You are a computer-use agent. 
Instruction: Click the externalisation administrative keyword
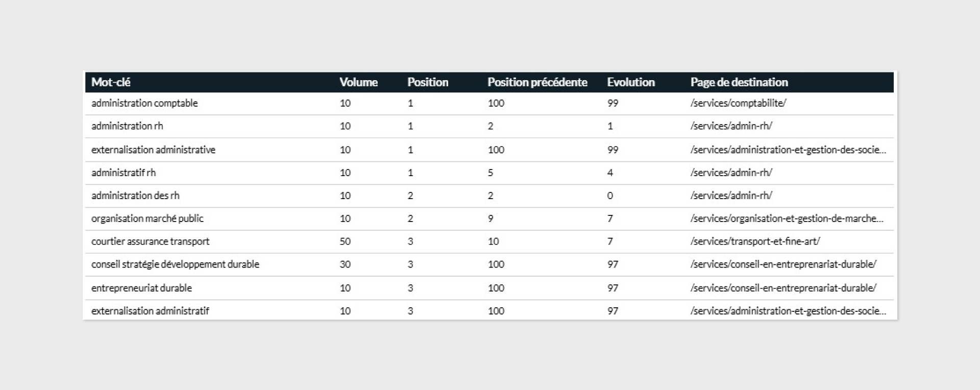point(153,150)
